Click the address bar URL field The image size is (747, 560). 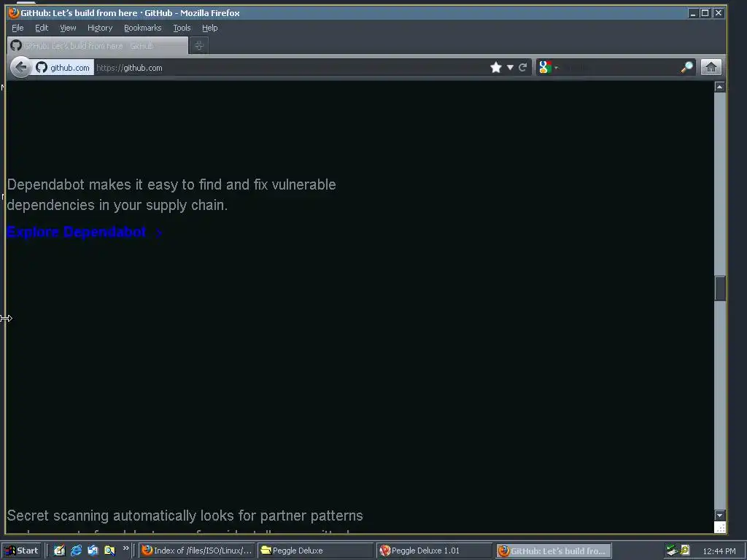pos(290,68)
